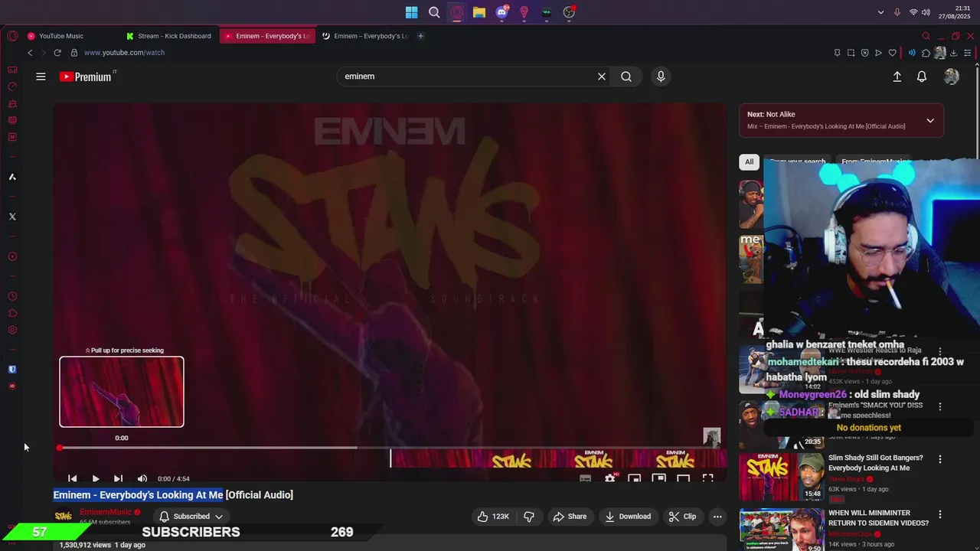The width and height of the screenshot is (980, 551).
Task: Run the search with the magnifier button
Action: [x=626, y=77]
